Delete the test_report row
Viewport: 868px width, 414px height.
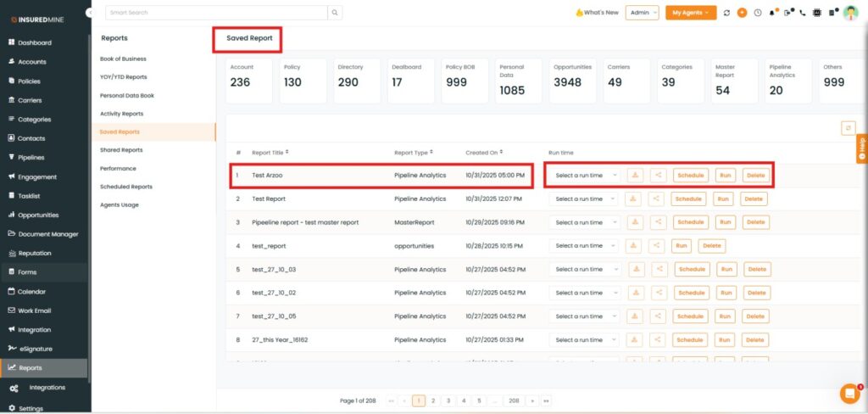pyautogui.click(x=711, y=245)
